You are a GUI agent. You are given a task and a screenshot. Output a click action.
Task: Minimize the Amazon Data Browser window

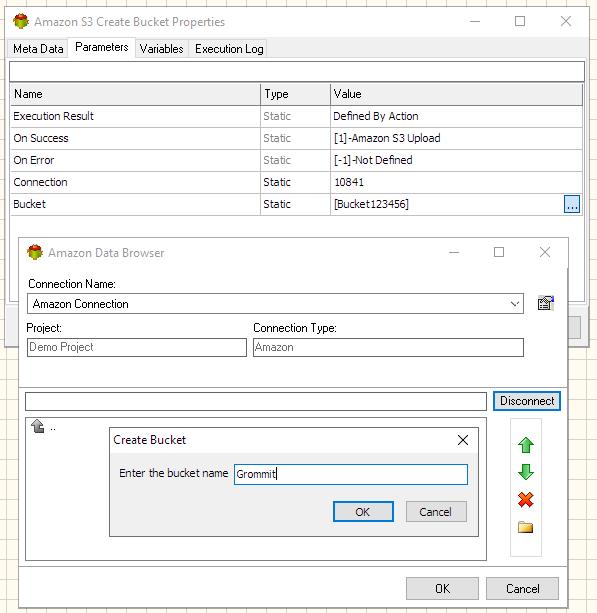pos(454,253)
